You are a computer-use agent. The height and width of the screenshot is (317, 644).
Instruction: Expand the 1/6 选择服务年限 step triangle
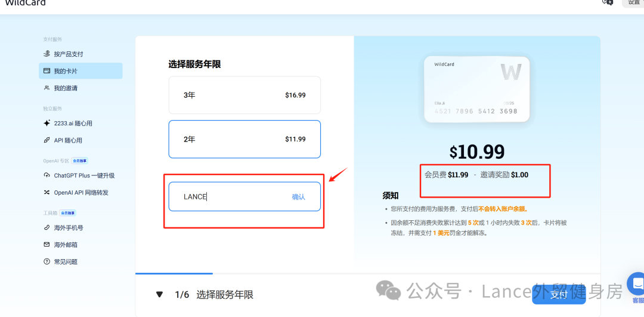coord(159,294)
